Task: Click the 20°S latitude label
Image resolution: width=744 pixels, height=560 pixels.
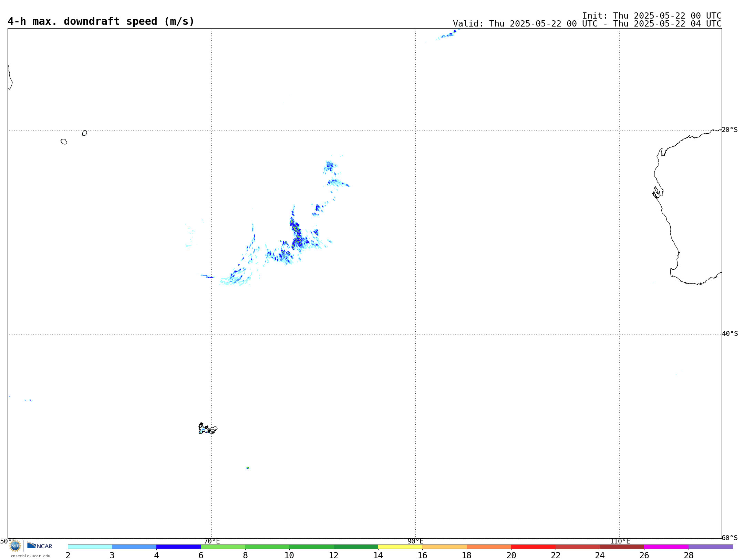Action: tap(730, 130)
